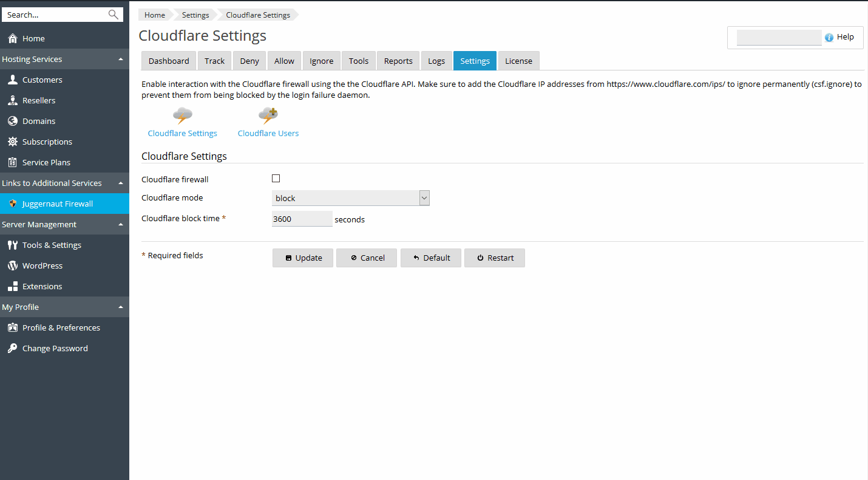Open Customers in the sidebar
868x480 pixels.
(x=42, y=80)
